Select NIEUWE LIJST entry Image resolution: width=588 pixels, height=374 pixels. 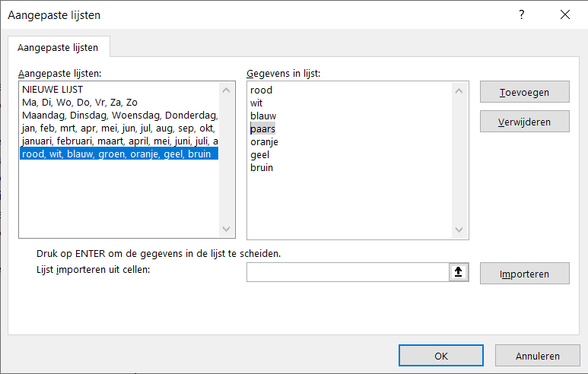[x=52, y=90]
